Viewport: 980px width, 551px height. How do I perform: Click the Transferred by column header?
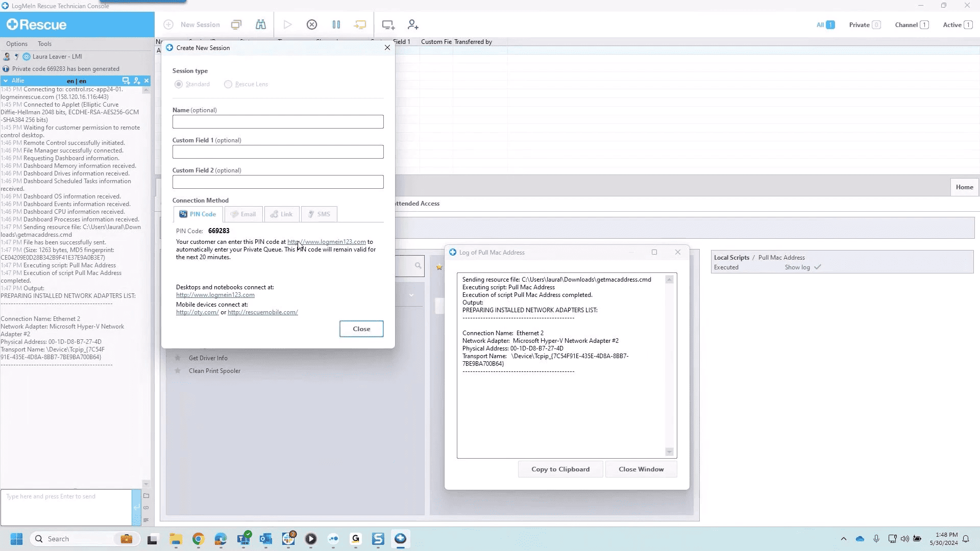point(473,42)
